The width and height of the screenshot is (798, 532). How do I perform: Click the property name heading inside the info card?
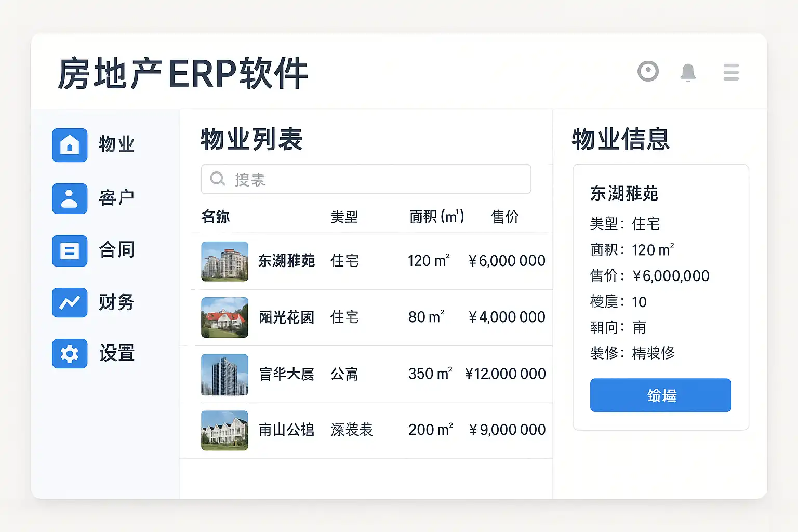(624, 193)
